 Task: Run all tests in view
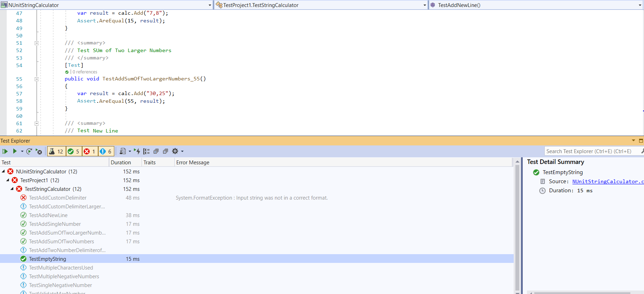click(x=5, y=151)
